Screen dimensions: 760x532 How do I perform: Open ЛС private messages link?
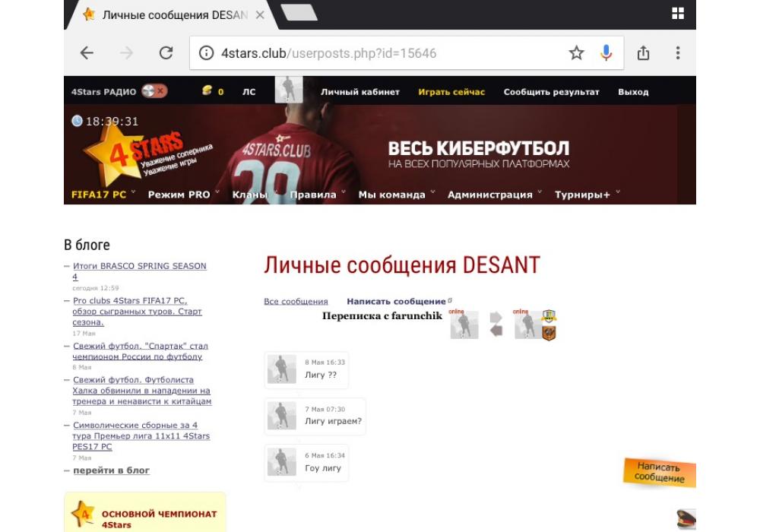tap(249, 92)
